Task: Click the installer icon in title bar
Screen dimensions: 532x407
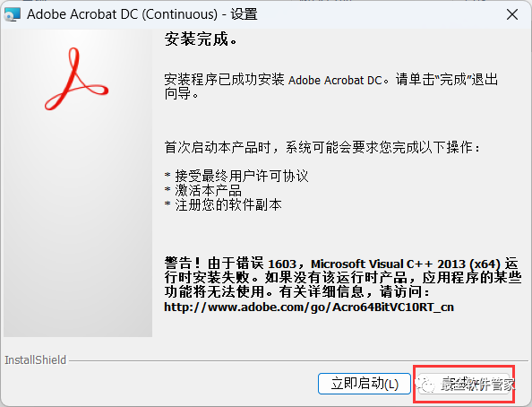Action: (12, 14)
